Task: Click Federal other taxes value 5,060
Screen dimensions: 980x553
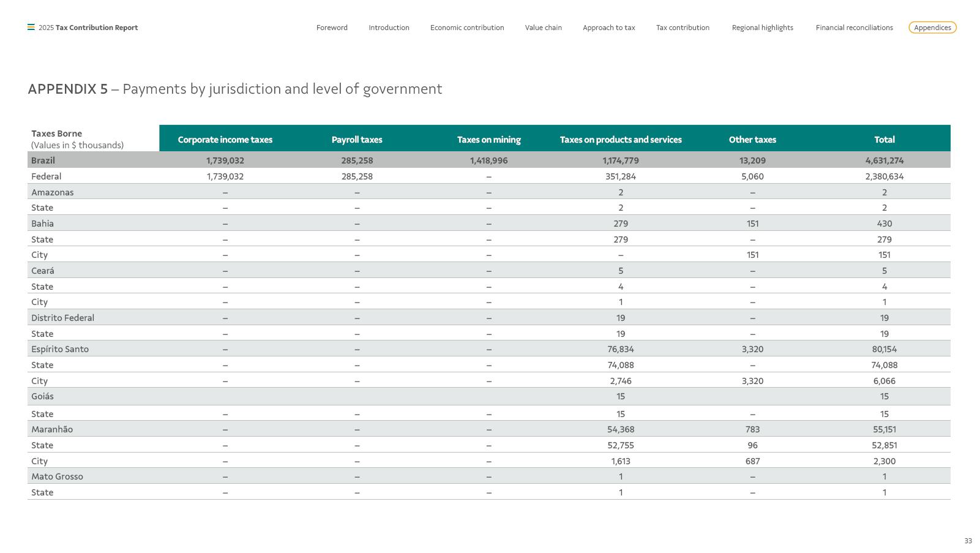Action: (752, 176)
